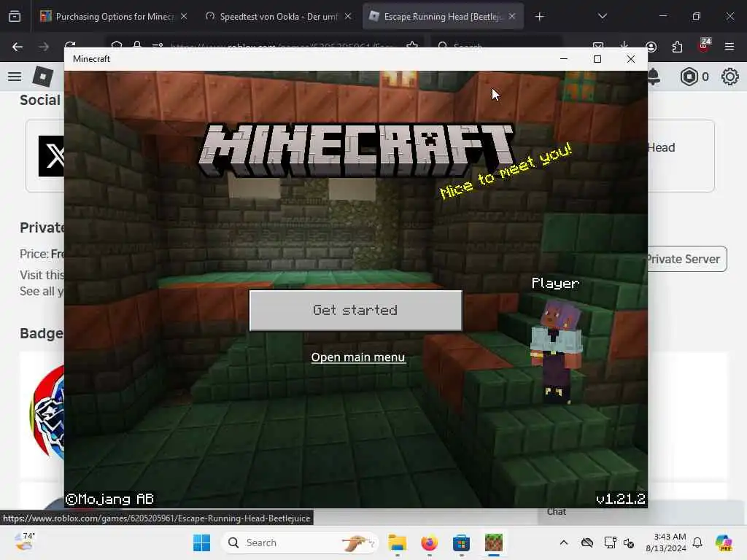Open notification bell in system tray
Image resolution: width=747 pixels, height=560 pixels.
[697, 542]
